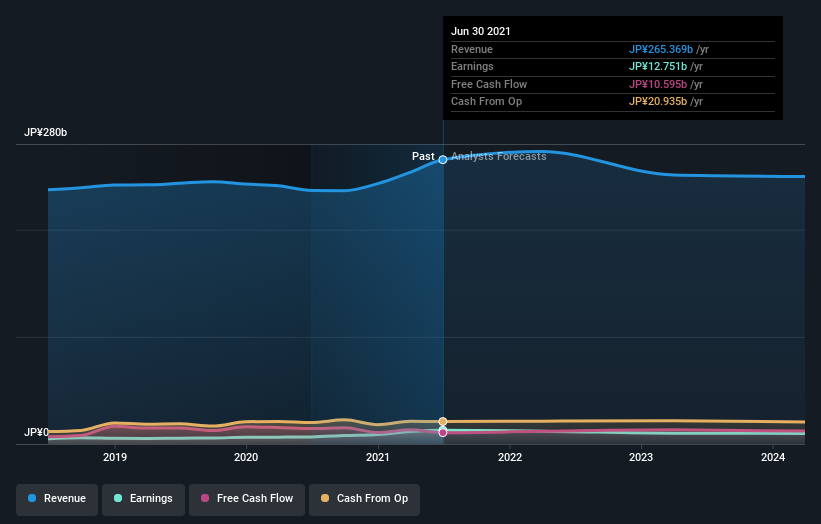This screenshot has height=524, width=821.
Task: Click the 2020 x-axis label
Action: (246, 458)
